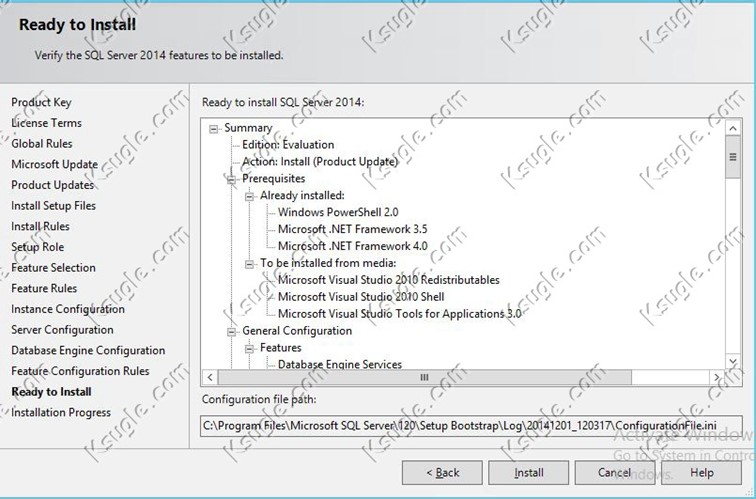Select the Installation Progress step
Image resolution: width=756 pixels, height=499 pixels.
click(61, 413)
